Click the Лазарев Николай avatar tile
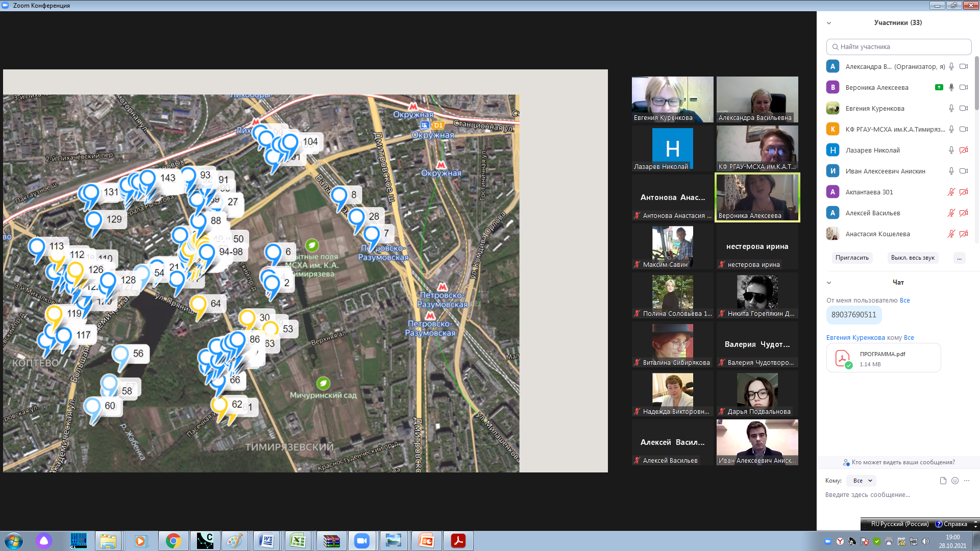Screen dimensions: 980x551 click(673, 148)
